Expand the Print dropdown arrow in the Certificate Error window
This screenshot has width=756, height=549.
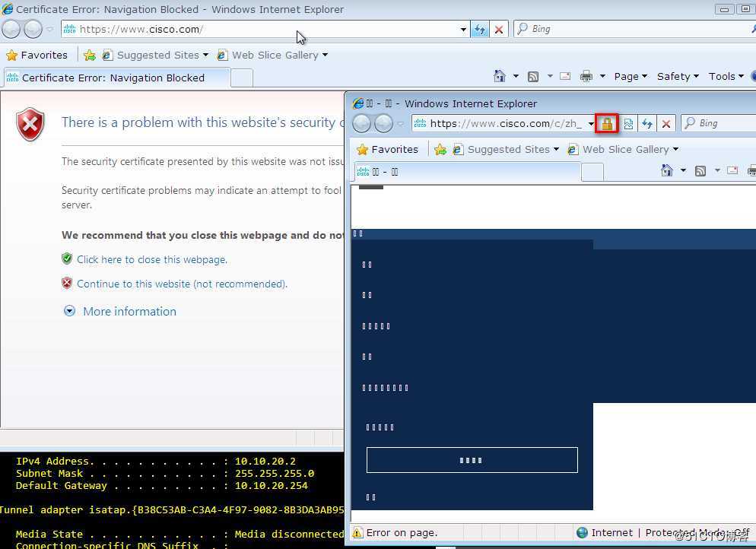(602, 76)
